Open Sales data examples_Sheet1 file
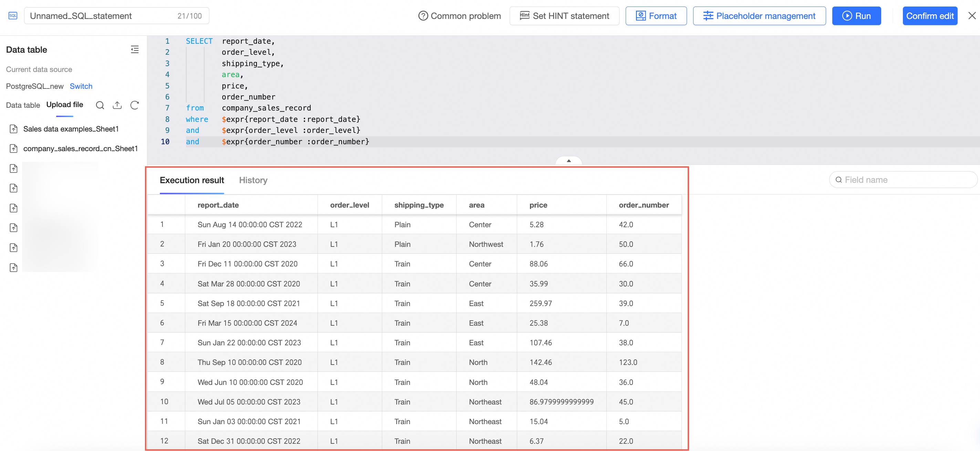Viewport: 980px width, 451px height. [71, 129]
